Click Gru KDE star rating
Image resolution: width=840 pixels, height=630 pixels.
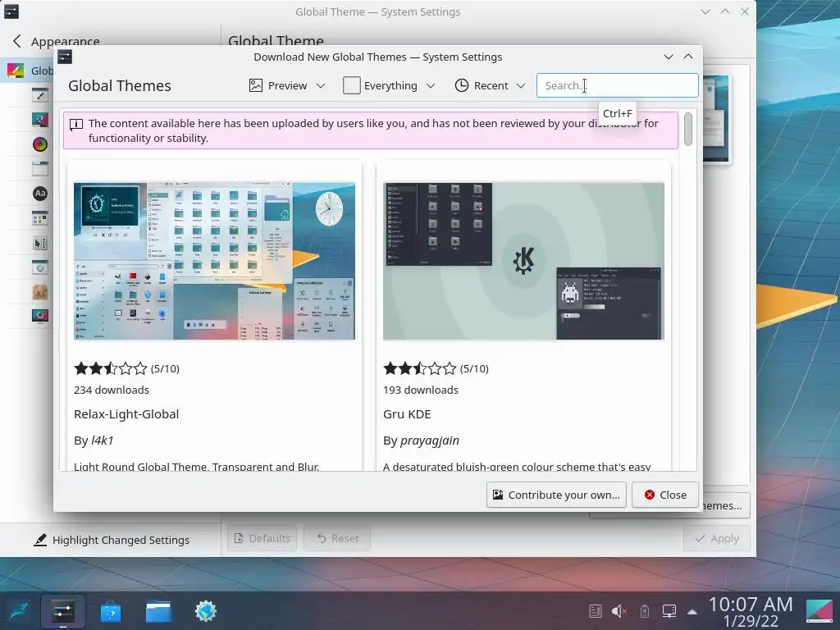click(x=419, y=368)
